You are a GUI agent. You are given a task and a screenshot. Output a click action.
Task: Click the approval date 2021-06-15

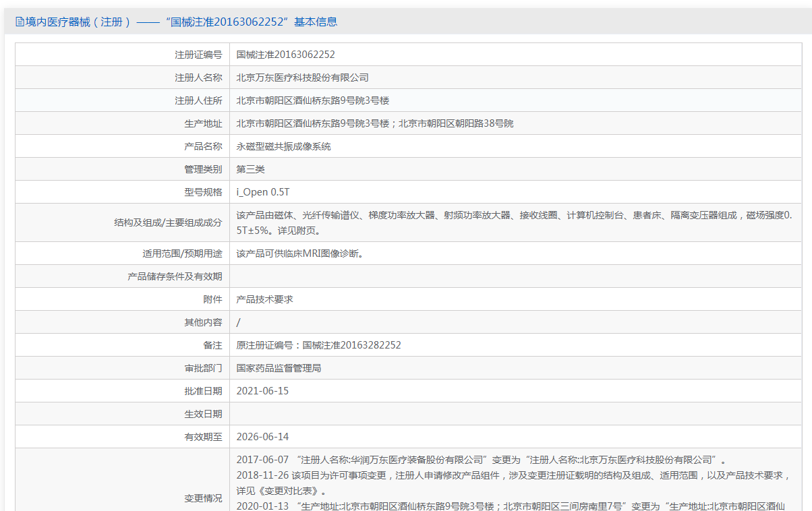click(x=262, y=391)
